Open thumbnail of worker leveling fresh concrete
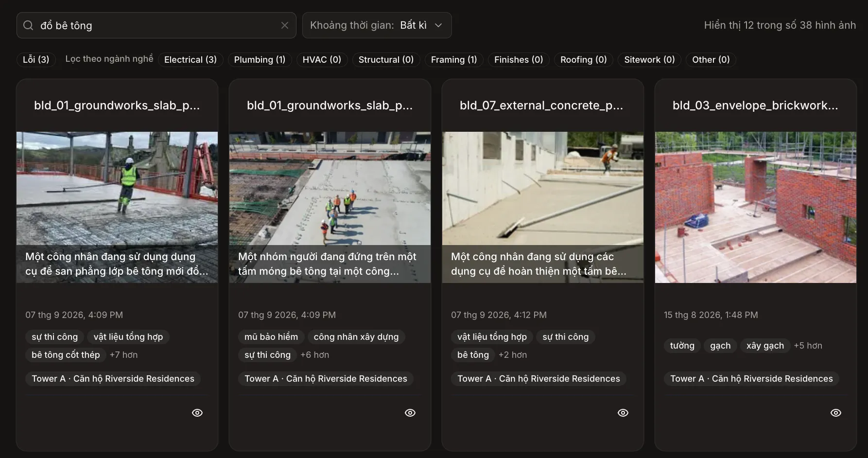Screen dimensions: 868x458 (x=117, y=207)
